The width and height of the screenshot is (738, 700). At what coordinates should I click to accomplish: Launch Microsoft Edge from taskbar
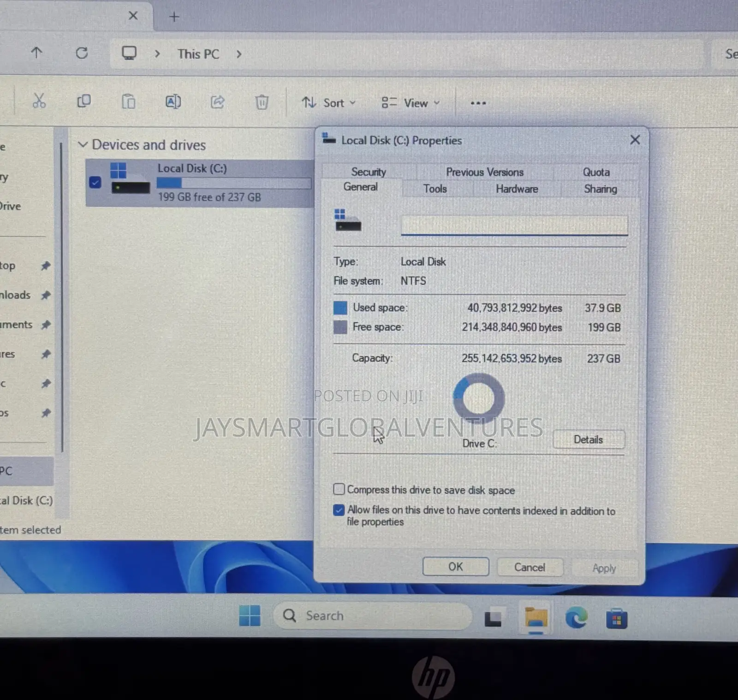coord(577,618)
